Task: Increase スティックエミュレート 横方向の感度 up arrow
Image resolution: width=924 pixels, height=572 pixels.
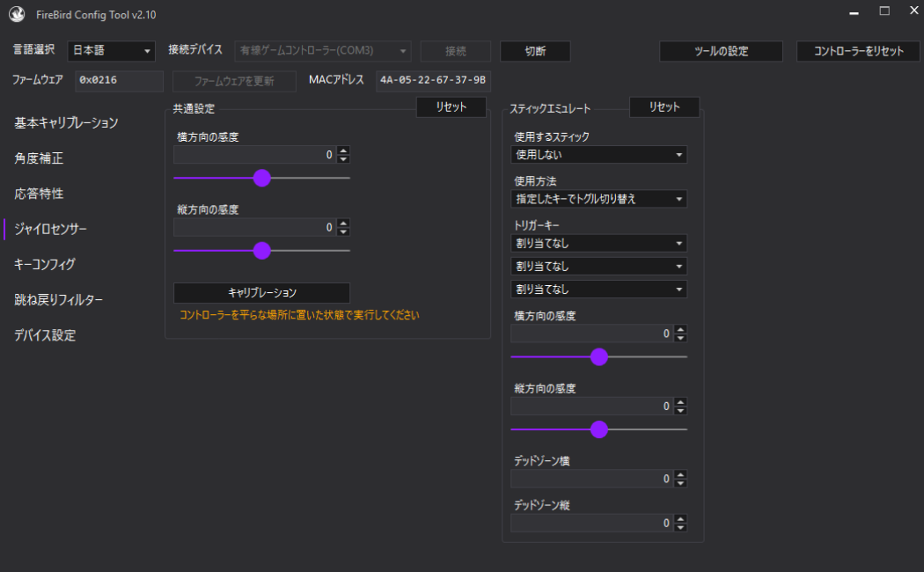Action: point(680,329)
